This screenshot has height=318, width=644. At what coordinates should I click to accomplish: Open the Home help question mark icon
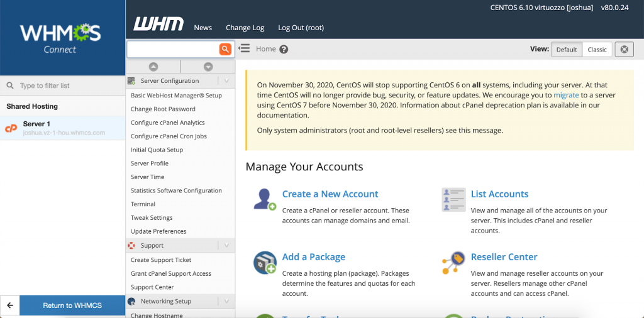click(284, 49)
